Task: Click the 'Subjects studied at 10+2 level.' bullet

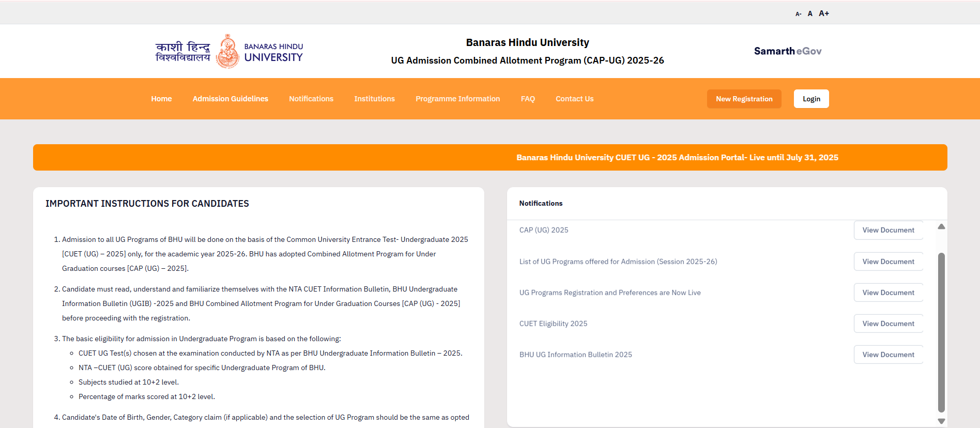Action: coord(129,382)
